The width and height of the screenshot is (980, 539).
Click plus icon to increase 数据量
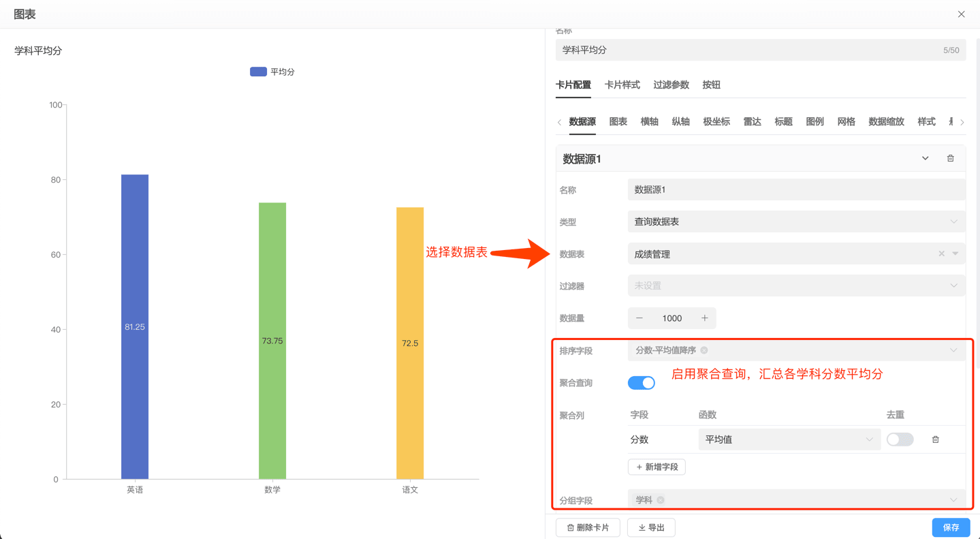click(x=706, y=318)
